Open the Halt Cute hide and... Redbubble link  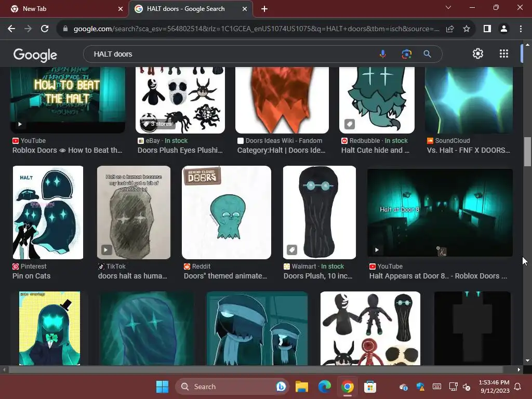pyautogui.click(x=375, y=150)
